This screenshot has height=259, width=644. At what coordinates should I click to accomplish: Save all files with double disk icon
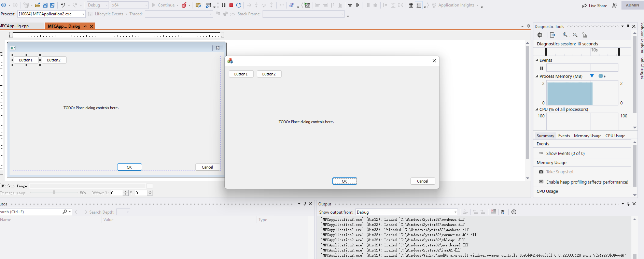(x=53, y=5)
